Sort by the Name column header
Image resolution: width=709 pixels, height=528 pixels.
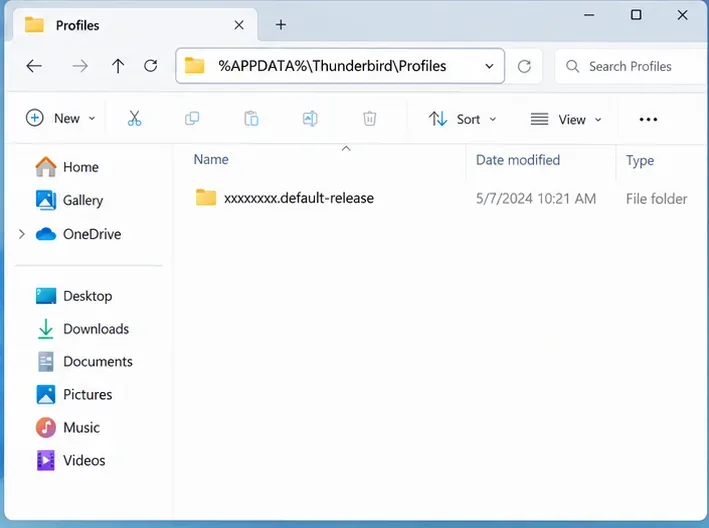click(x=211, y=160)
